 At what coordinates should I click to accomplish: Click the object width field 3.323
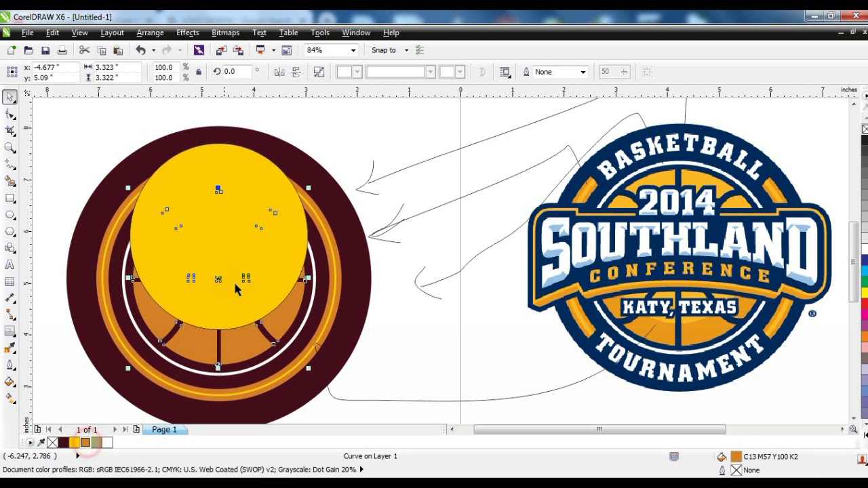117,67
